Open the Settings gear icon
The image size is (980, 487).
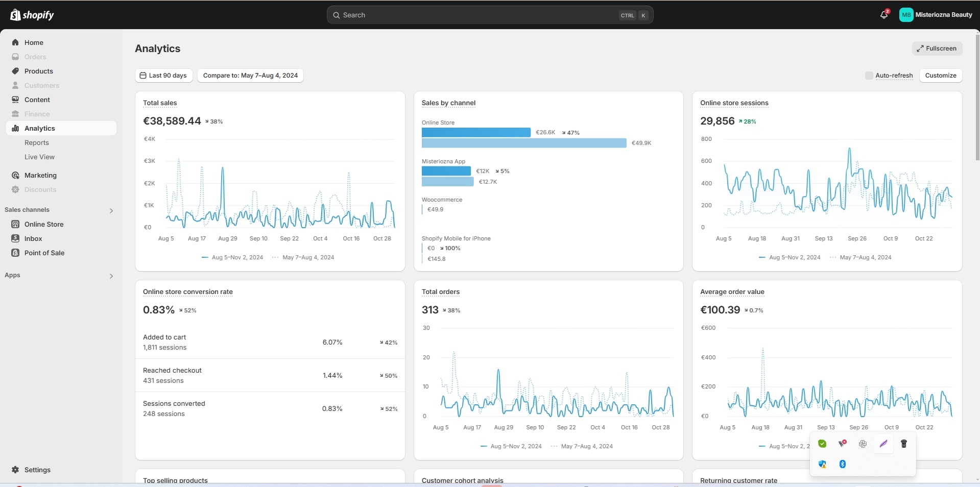coord(15,470)
